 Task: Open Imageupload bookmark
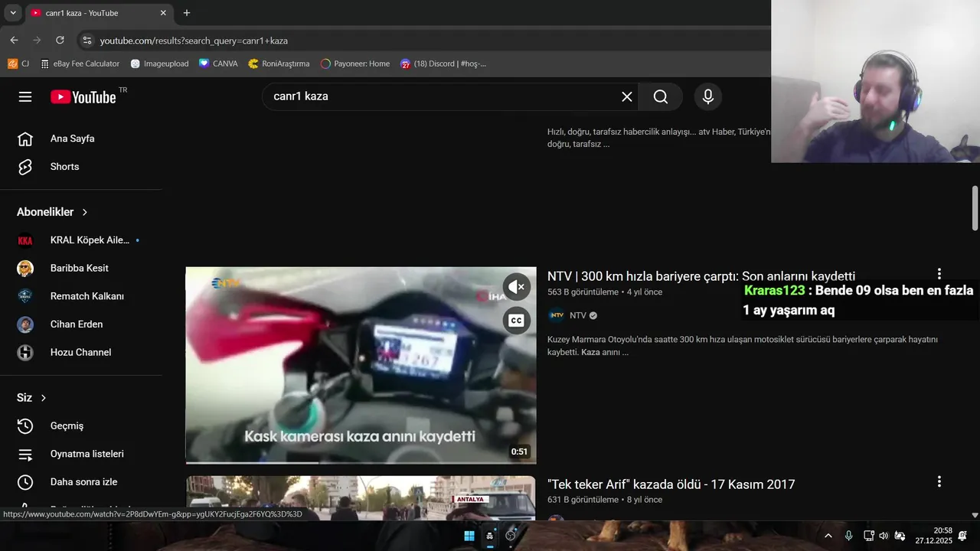[x=159, y=64]
